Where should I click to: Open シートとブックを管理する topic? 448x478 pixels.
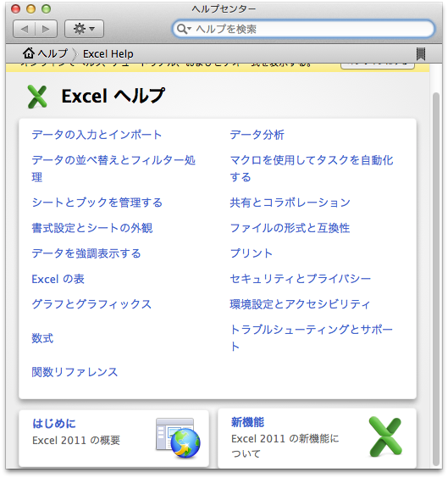click(x=97, y=202)
